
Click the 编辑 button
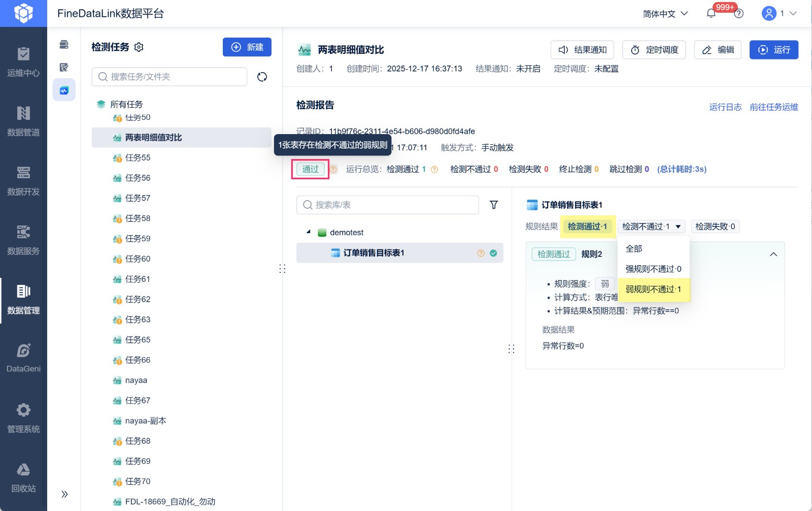click(x=718, y=50)
